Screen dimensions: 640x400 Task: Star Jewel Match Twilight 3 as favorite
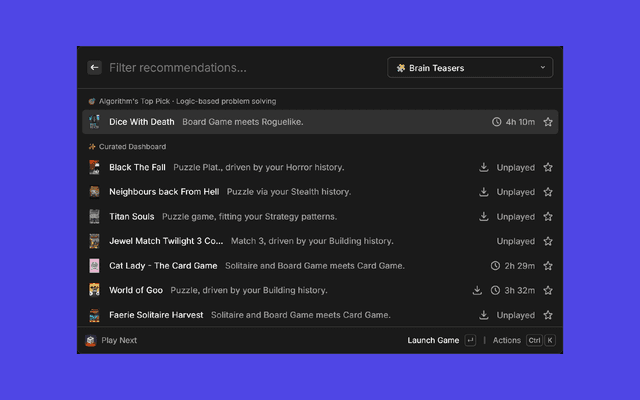pos(548,241)
